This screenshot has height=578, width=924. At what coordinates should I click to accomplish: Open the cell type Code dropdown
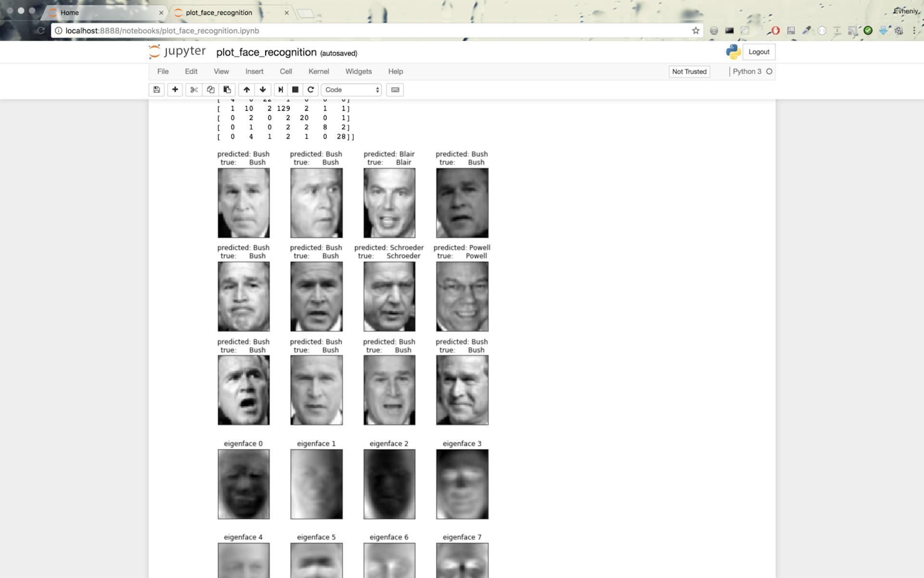pyautogui.click(x=351, y=90)
